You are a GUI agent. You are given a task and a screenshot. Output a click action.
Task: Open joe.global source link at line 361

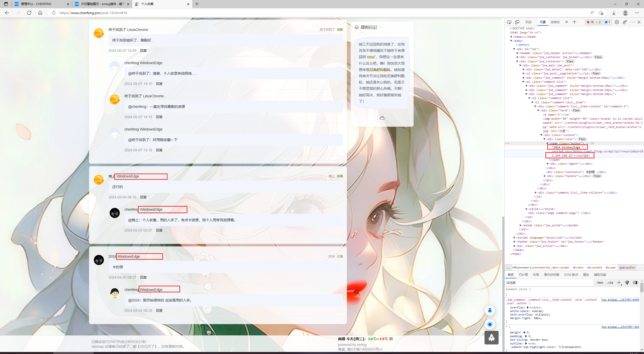620,327
